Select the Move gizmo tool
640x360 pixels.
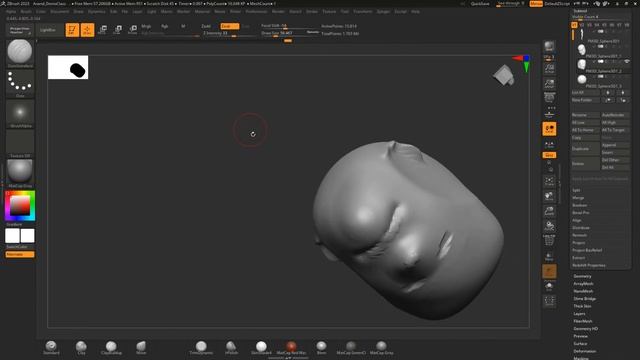coord(103,29)
